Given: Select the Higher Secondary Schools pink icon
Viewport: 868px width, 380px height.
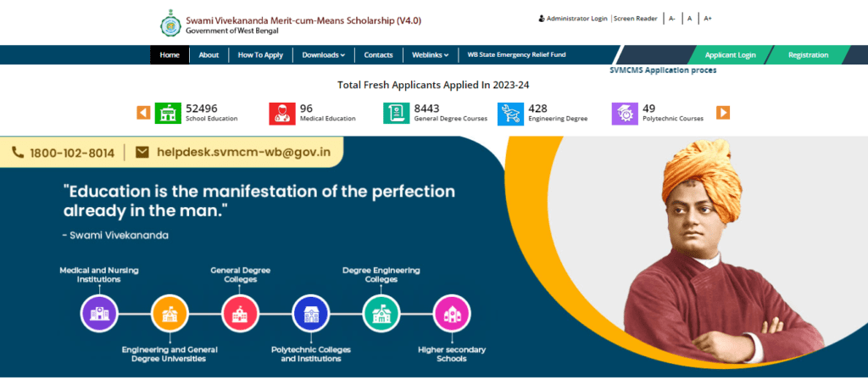Looking at the screenshot, I should 452,314.
